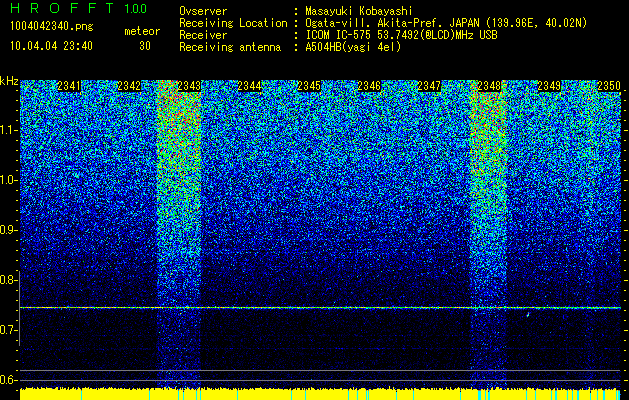Screen dimensions: 629x400
Task: Select the date stamp 10.04.04 23:40
Action: click(x=51, y=46)
